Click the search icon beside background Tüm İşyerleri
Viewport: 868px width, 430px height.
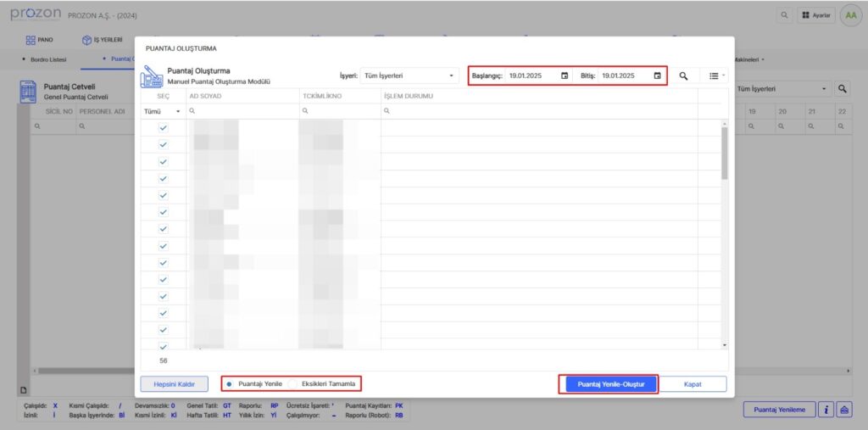click(x=843, y=88)
